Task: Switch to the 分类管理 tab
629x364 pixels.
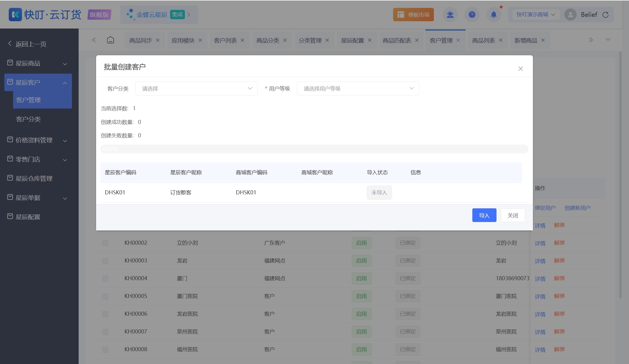Action: click(310, 40)
